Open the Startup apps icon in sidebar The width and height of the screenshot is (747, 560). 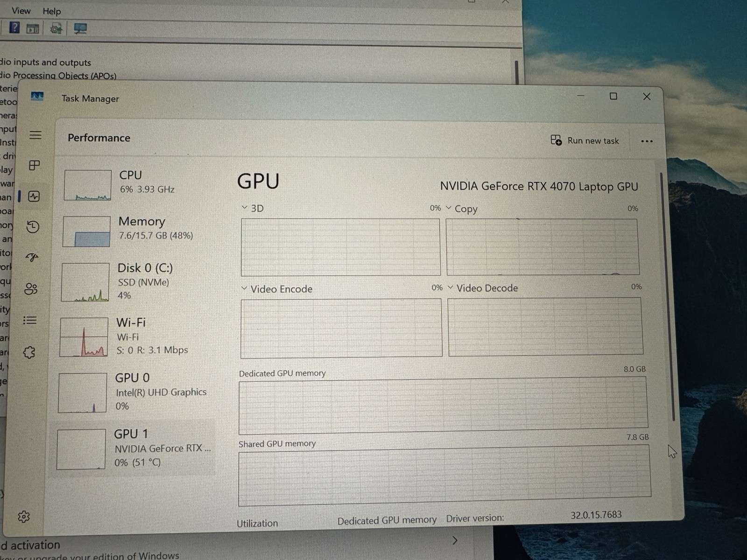coord(32,257)
